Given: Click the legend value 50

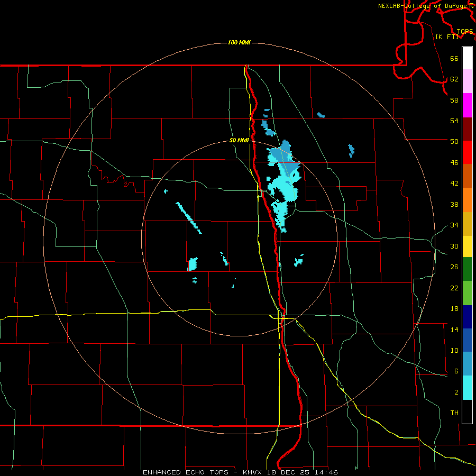Looking at the screenshot, I should [x=454, y=142].
